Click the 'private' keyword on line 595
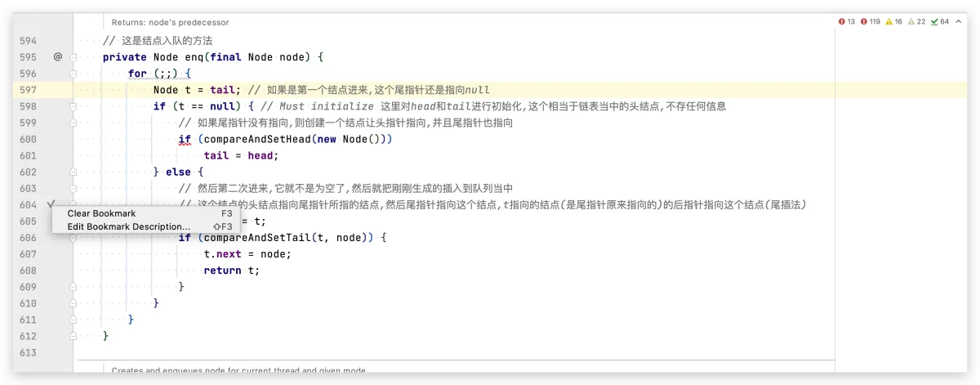Viewport: 980px width, 385px height. coord(125,57)
